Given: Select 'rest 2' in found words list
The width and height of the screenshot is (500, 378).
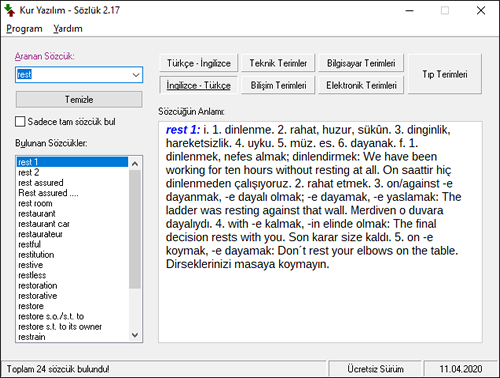Looking at the screenshot, I should 72,172.
